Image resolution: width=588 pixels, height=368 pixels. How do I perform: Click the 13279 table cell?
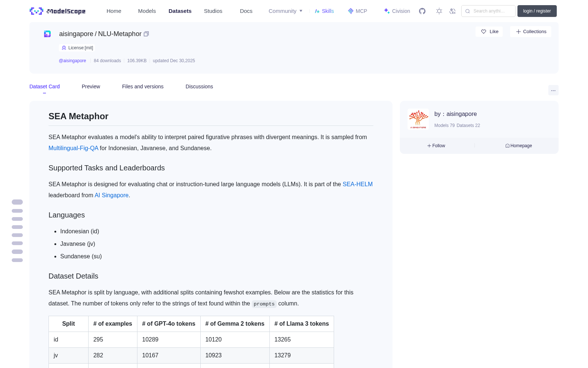[302, 355]
